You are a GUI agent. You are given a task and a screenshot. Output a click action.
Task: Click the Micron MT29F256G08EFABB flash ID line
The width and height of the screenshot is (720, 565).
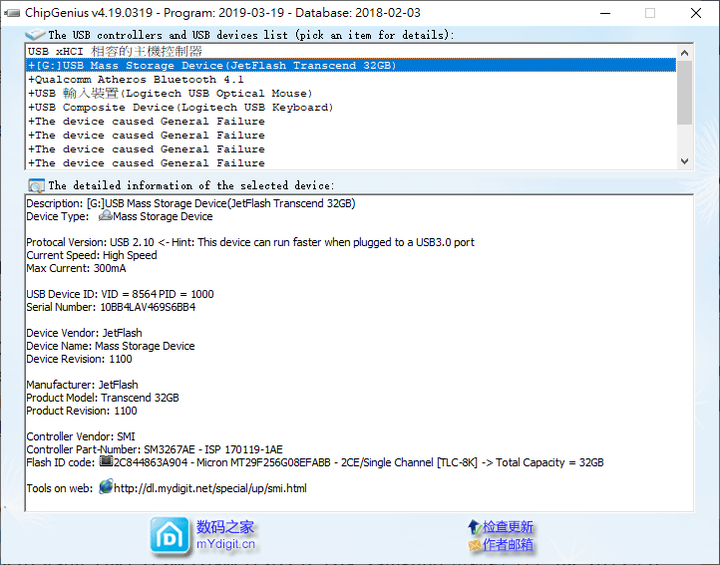coord(315,462)
